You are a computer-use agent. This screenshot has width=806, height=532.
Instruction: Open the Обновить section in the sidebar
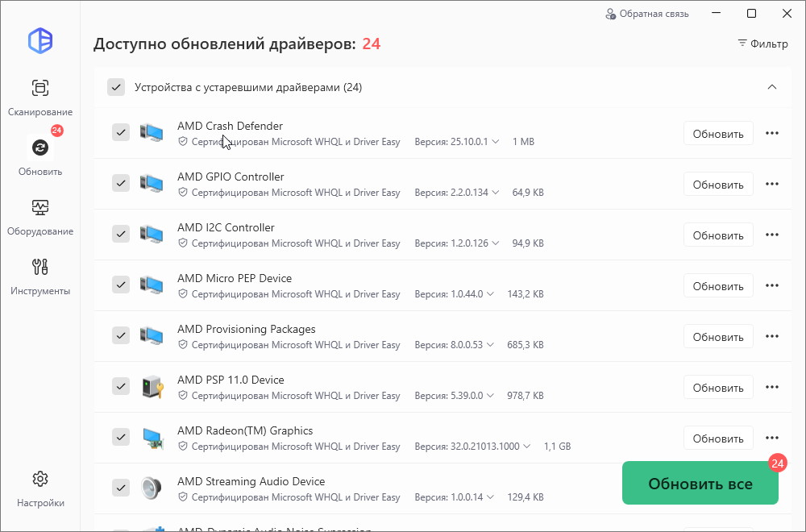[x=40, y=156]
